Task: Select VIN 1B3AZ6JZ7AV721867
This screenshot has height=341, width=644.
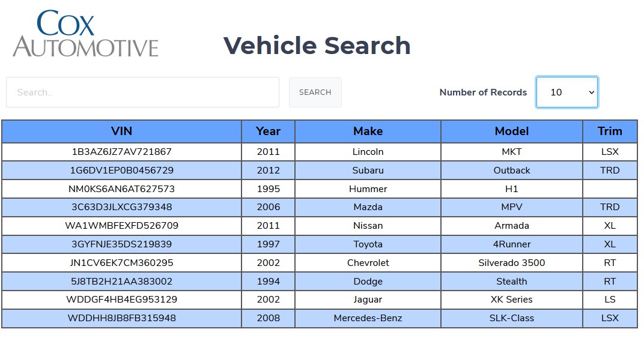Action: 121,152
